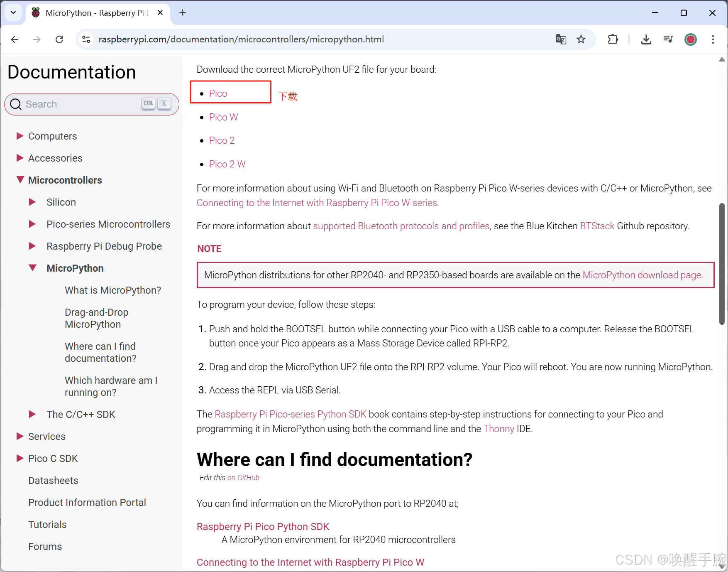Open the MicroPython download page link
Image resolution: width=728 pixels, height=572 pixels.
[x=642, y=275]
